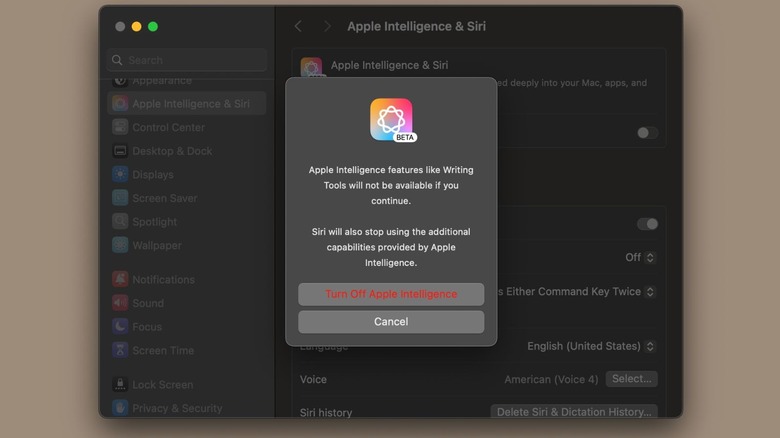The width and height of the screenshot is (780, 438).
Task: Click the Desktop & Dock sidebar icon
Action: click(x=120, y=151)
